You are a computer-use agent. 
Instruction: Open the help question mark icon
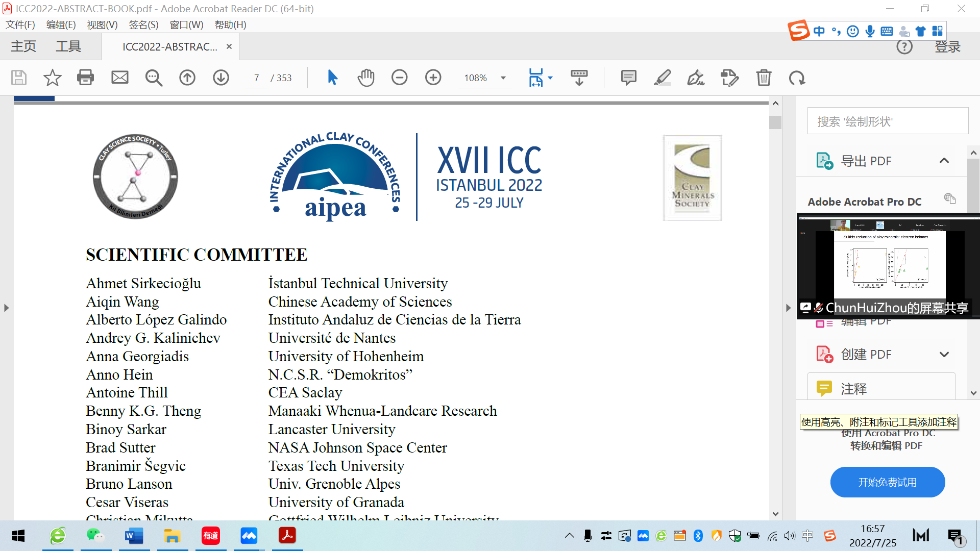[904, 47]
